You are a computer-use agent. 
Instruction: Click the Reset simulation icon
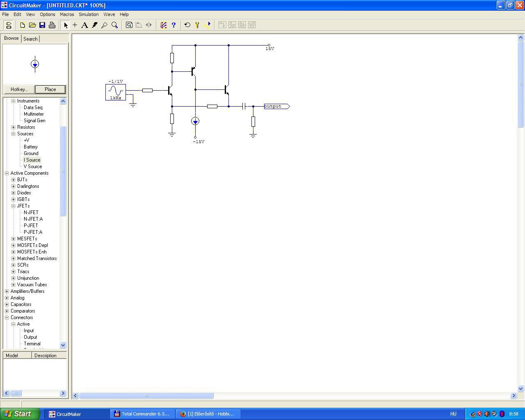187,25
